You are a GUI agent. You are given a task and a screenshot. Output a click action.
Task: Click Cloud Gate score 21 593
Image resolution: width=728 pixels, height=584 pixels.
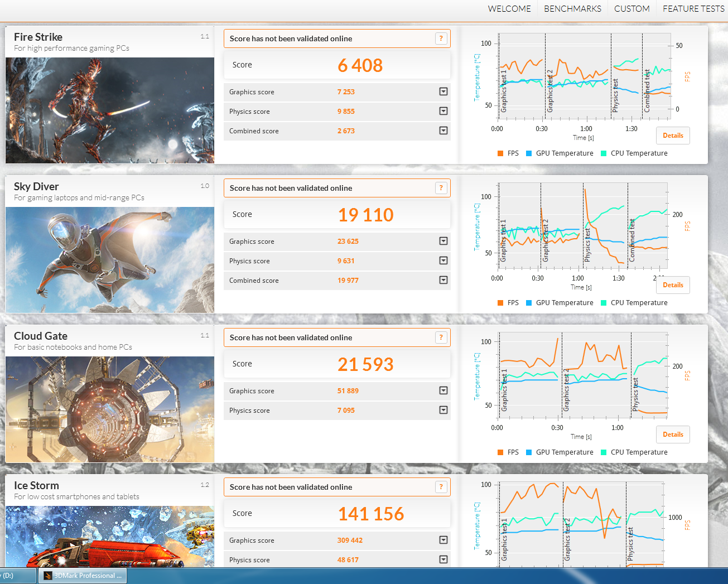[x=365, y=364]
